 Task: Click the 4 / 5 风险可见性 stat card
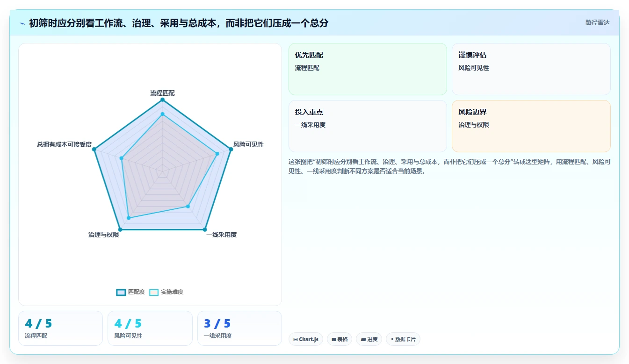tap(150, 328)
